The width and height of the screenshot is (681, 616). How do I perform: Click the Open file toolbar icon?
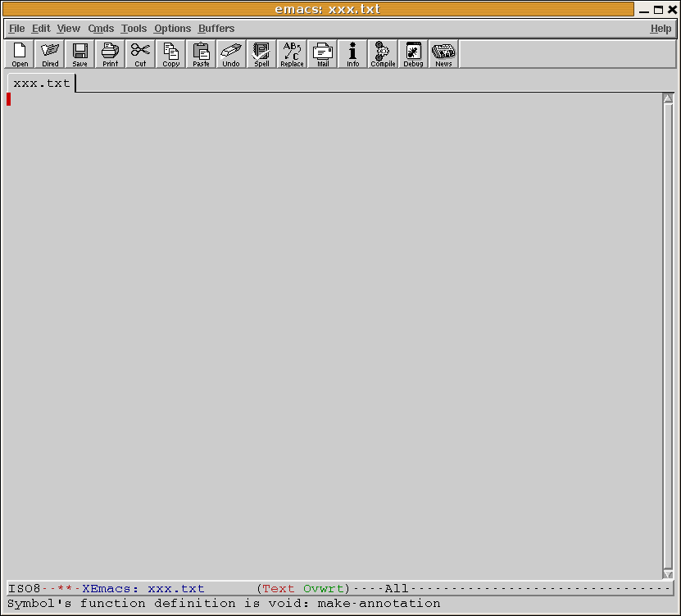point(20,54)
